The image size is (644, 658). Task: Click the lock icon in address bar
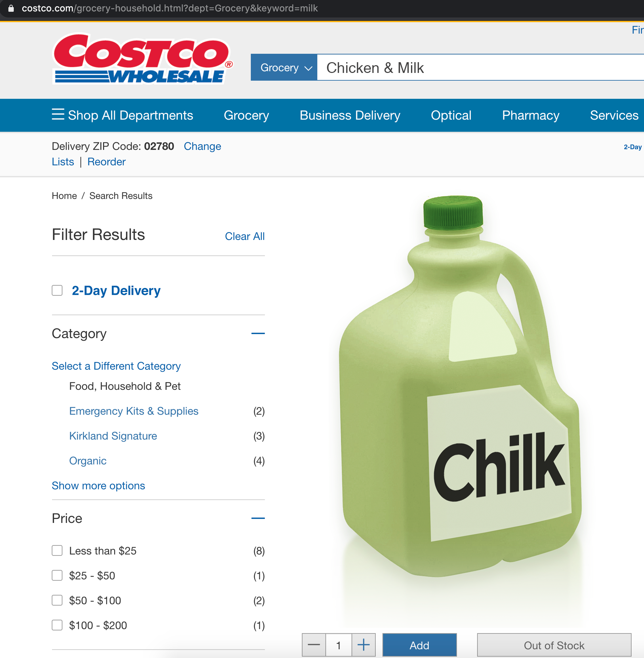[11, 8]
